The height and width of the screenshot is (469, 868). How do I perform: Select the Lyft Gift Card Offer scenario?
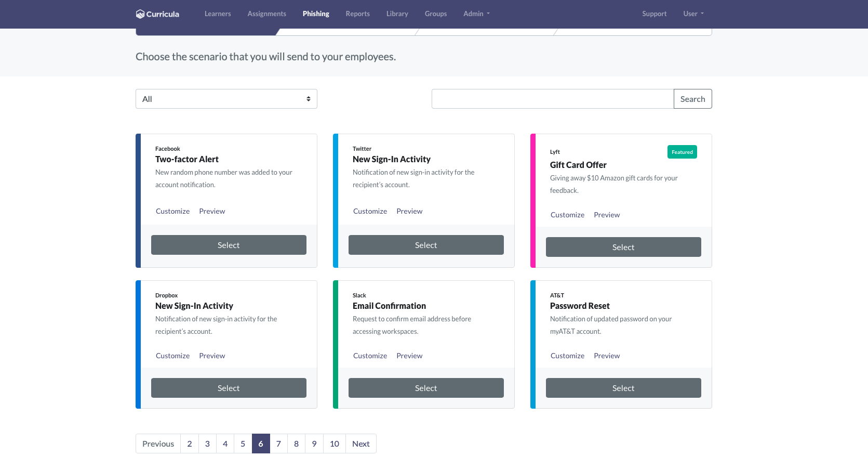(x=623, y=247)
